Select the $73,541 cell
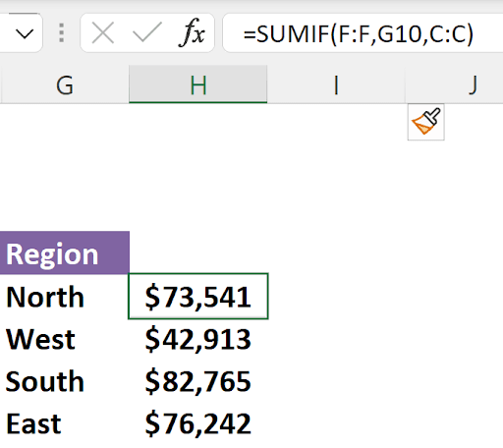This screenshot has height=448, width=503. click(x=198, y=296)
